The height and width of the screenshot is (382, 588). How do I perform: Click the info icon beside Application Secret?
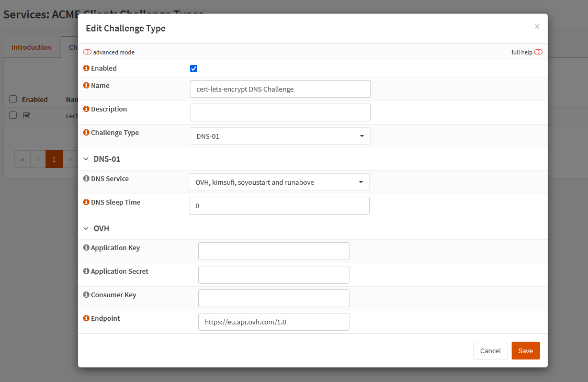coord(86,271)
